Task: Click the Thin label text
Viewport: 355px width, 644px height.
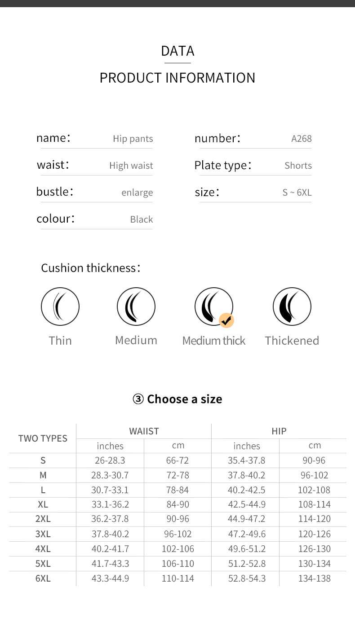Action: point(60,341)
